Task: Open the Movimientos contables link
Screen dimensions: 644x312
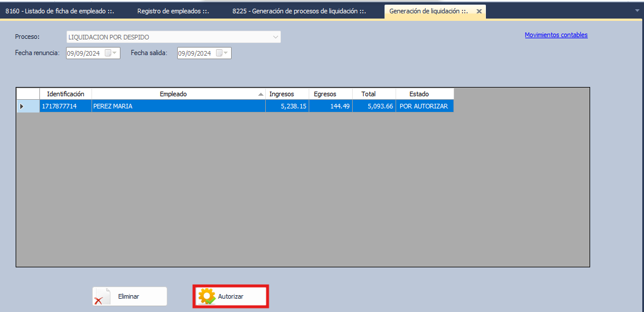Action: (x=556, y=35)
